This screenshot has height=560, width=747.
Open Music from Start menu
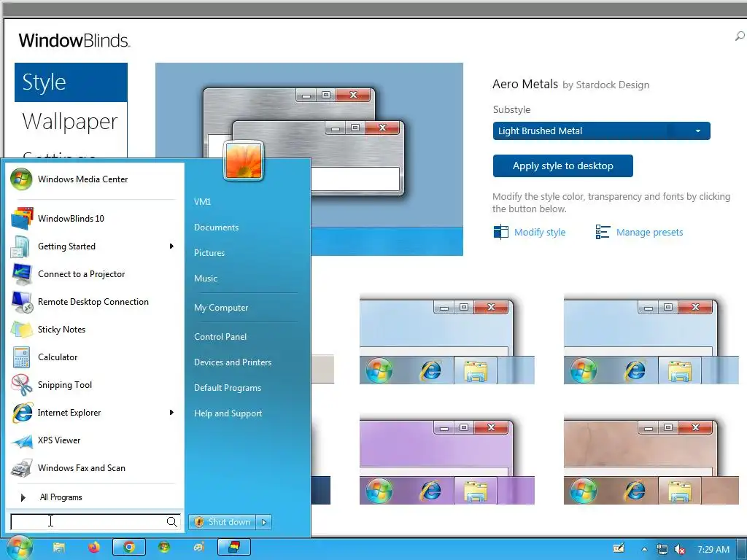pos(205,279)
